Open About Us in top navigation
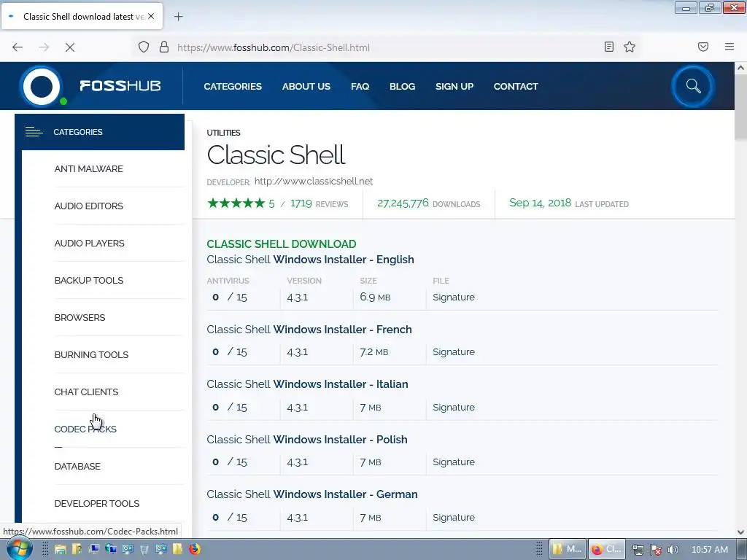Image resolution: width=747 pixels, height=560 pixels. tap(306, 86)
